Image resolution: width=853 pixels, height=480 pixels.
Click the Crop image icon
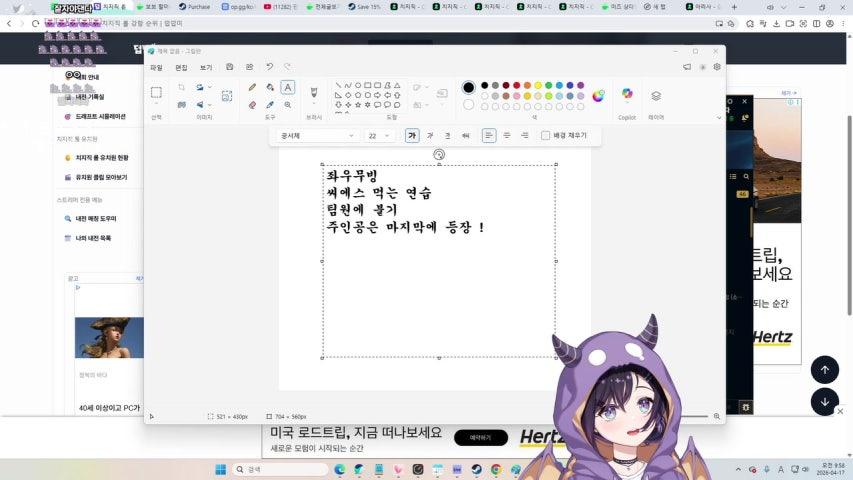coord(182,87)
